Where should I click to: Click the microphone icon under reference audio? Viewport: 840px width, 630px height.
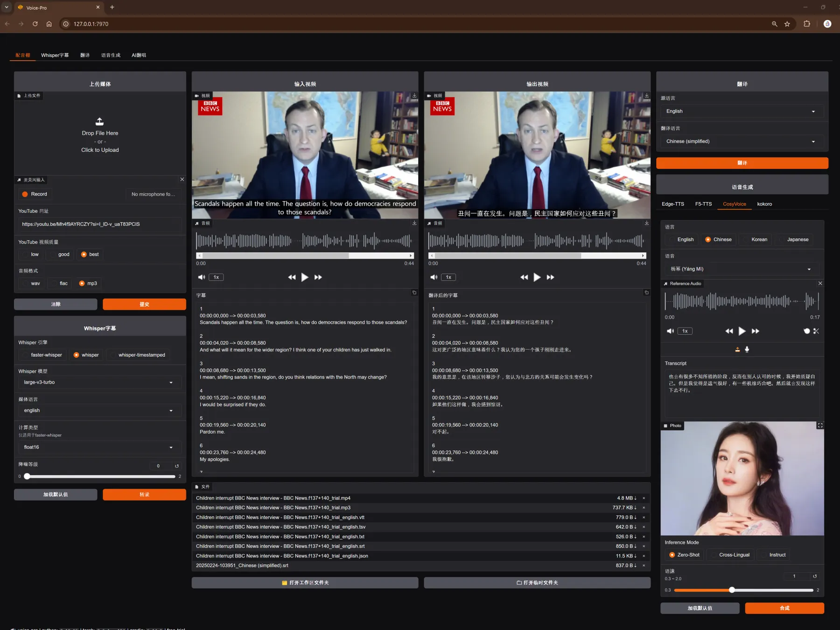(x=747, y=349)
